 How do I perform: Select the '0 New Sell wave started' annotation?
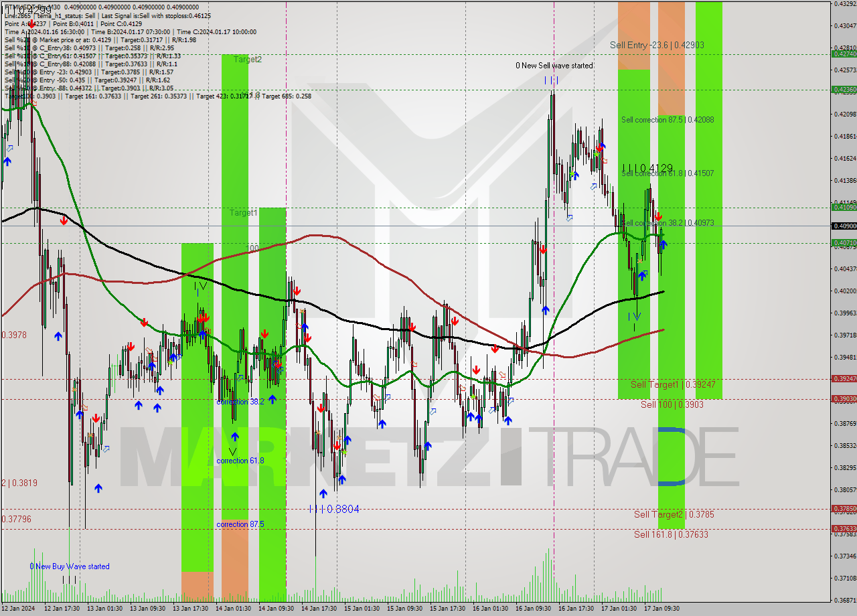[x=554, y=66]
